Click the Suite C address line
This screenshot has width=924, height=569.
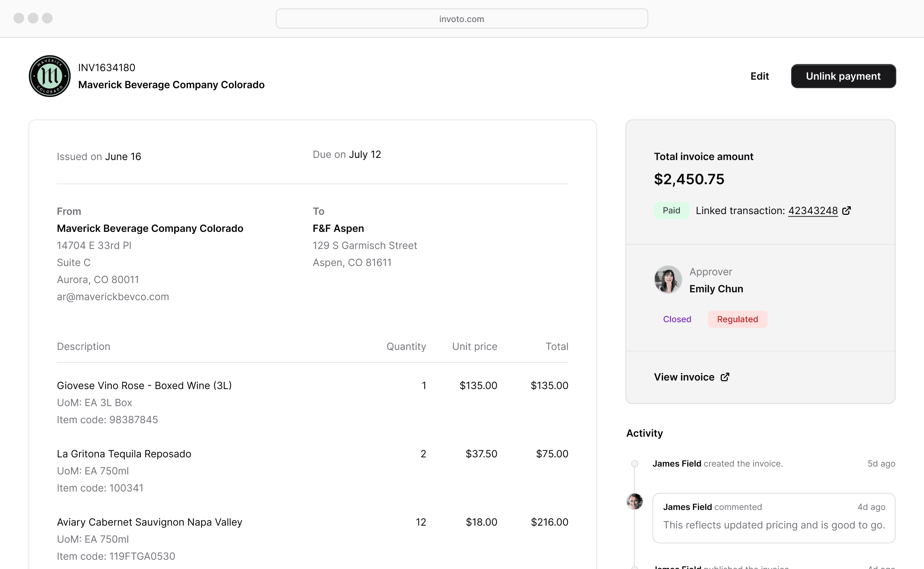[x=74, y=263]
